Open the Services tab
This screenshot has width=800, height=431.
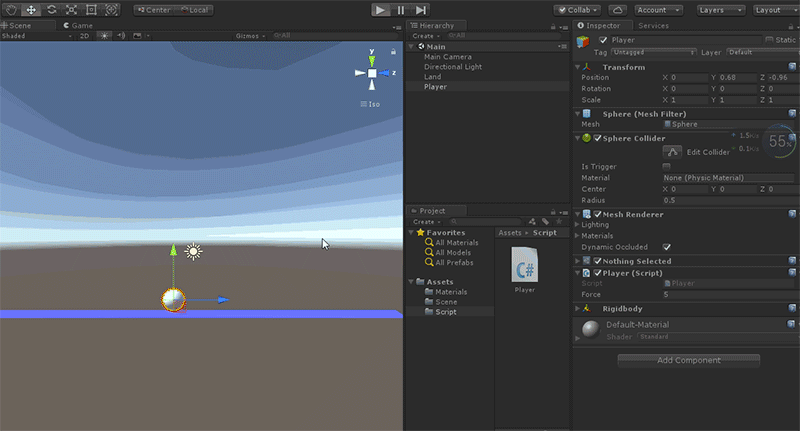click(653, 26)
